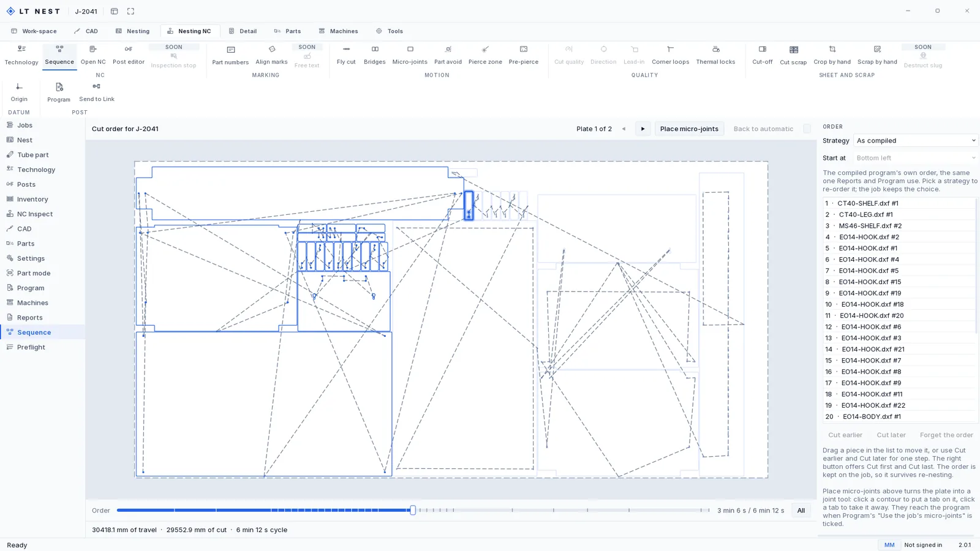Open NC file from ribbon

coord(93,55)
